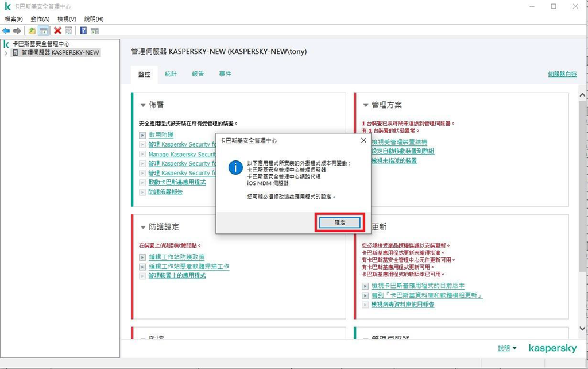Screen dimensions: 588x369
Task: Click the properties sheet toolbar icon
Action: (x=69, y=31)
